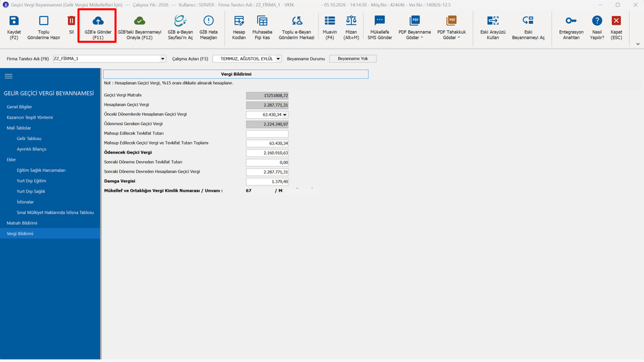This screenshot has width=644, height=362.
Task: Open İstisnalar in sidebar
Action: (x=25, y=202)
